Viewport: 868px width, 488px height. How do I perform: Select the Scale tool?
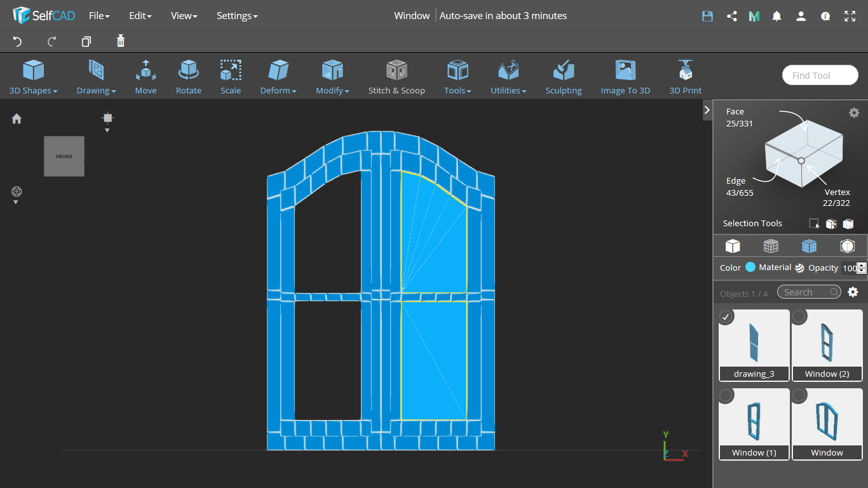(x=231, y=77)
